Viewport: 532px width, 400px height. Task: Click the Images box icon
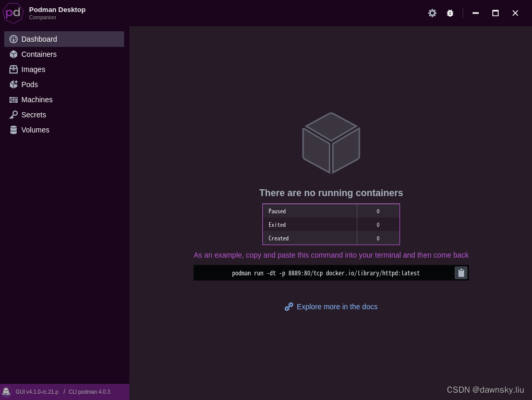click(x=14, y=69)
